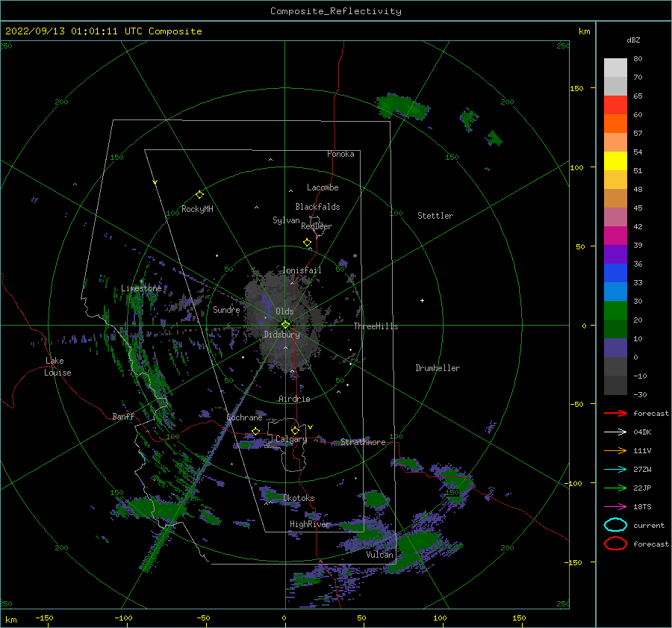
Task: Choose the indigo 0-10 dBZ swatch
Action: (x=615, y=348)
